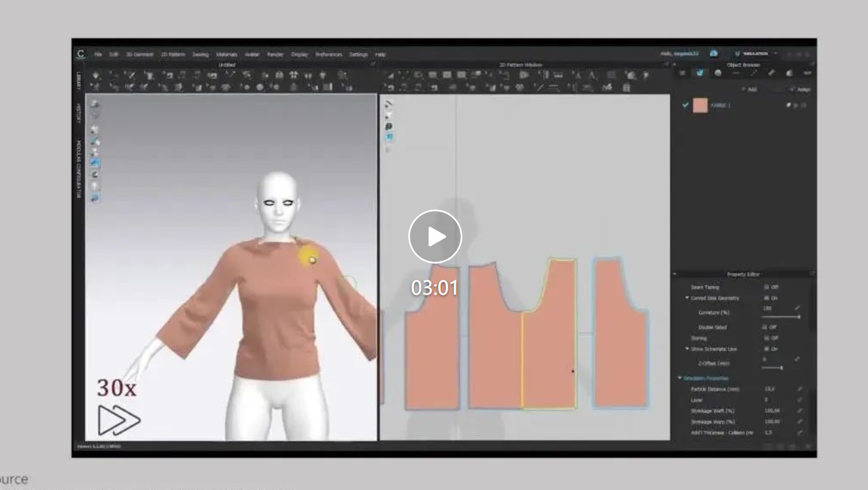868x490 pixels.
Task: Open the Sewing menu
Action: click(x=200, y=54)
